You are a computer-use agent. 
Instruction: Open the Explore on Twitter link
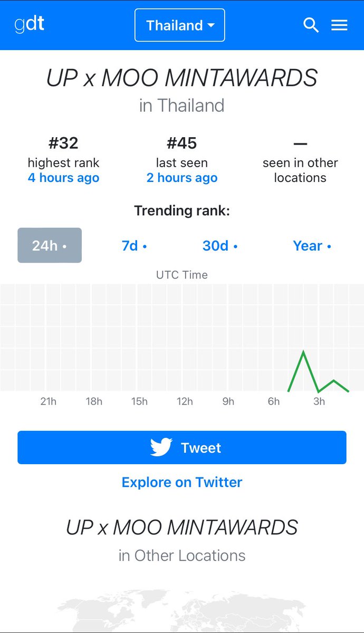pos(182,482)
